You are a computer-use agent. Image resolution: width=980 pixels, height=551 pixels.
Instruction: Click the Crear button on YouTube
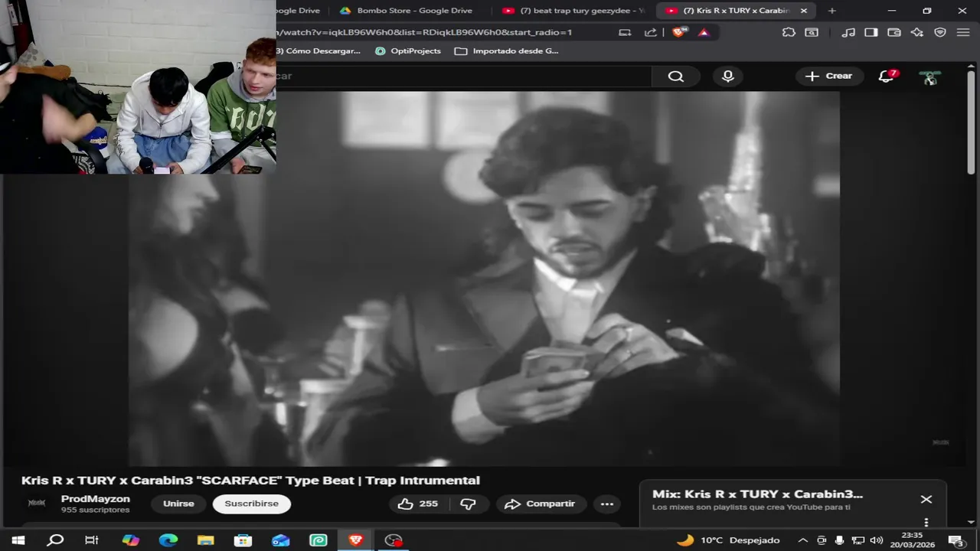click(830, 76)
